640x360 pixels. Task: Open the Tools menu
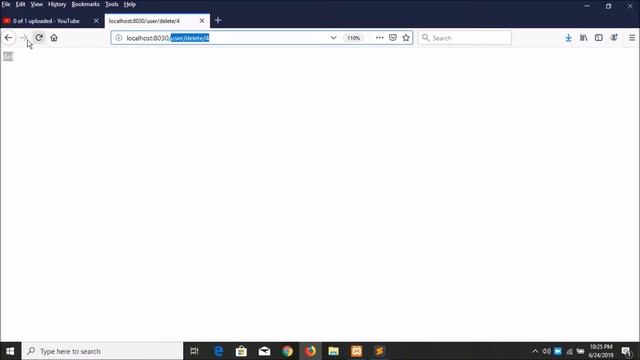pos(111,4)
